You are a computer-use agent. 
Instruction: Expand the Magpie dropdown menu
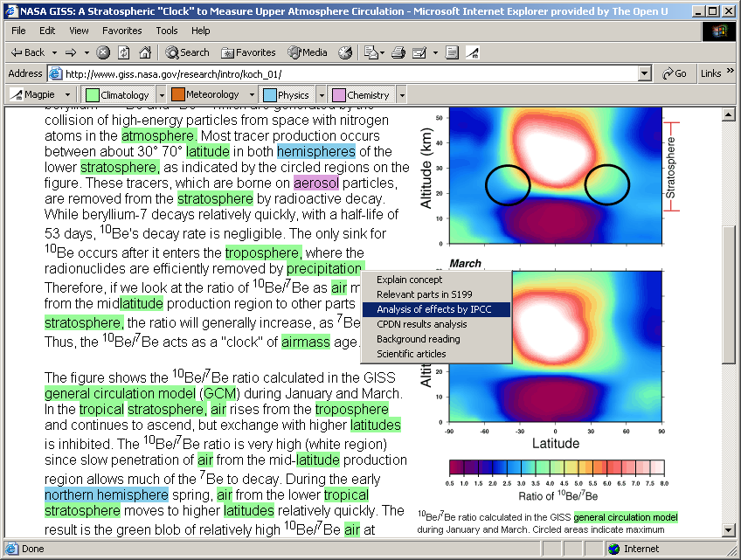click(x=66, y=94)
